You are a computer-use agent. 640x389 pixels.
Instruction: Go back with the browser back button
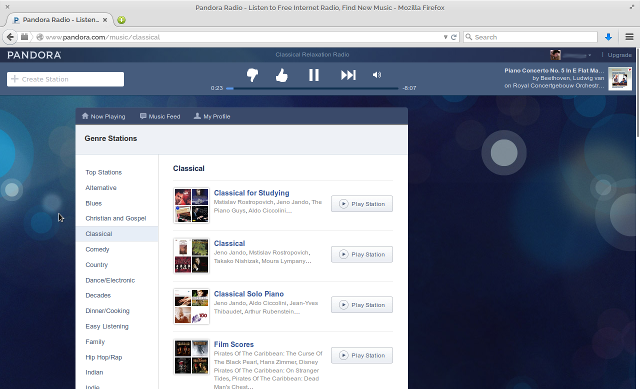[10, 37]
